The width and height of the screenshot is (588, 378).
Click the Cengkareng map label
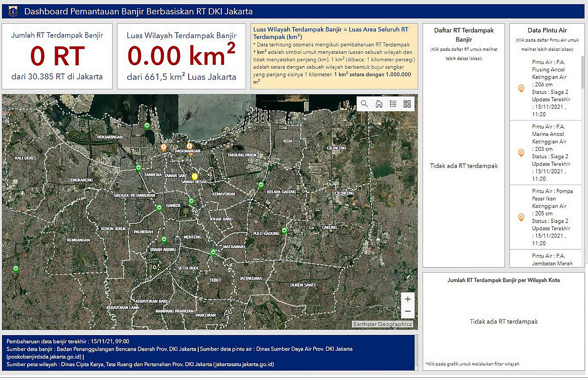[x=81, y=180]
